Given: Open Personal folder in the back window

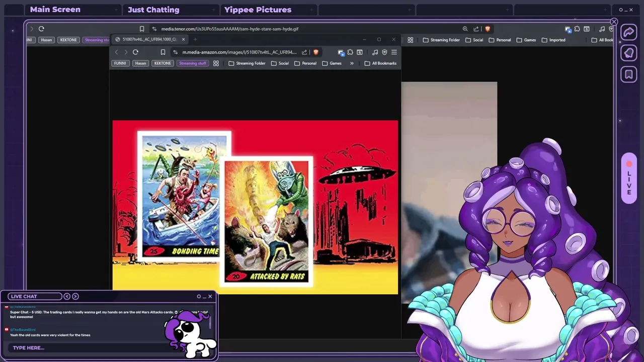Looking at the screenshot, I should (x=500, y=40).
